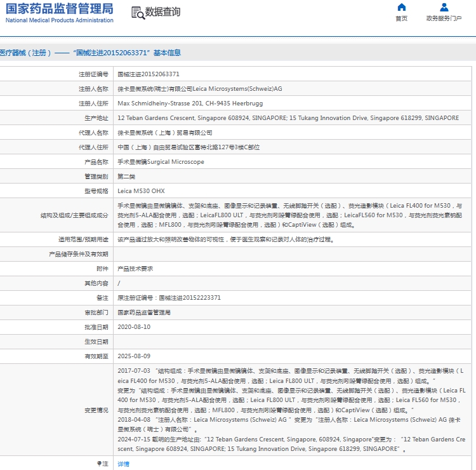Viewport: 476px width, 470px height.
Task: Click approval department value 国家药品监督管理局
Action: pyautogui.click(x=144, y=312)
